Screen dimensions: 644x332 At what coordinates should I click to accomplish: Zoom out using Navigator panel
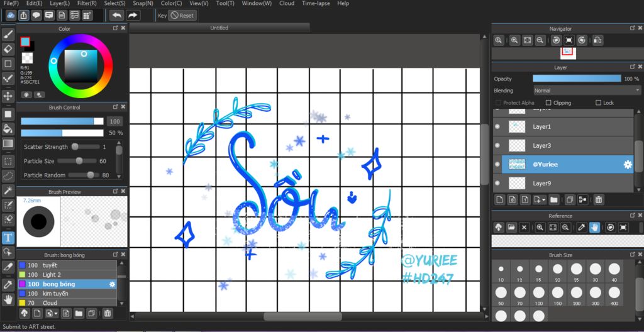point(540,40)
